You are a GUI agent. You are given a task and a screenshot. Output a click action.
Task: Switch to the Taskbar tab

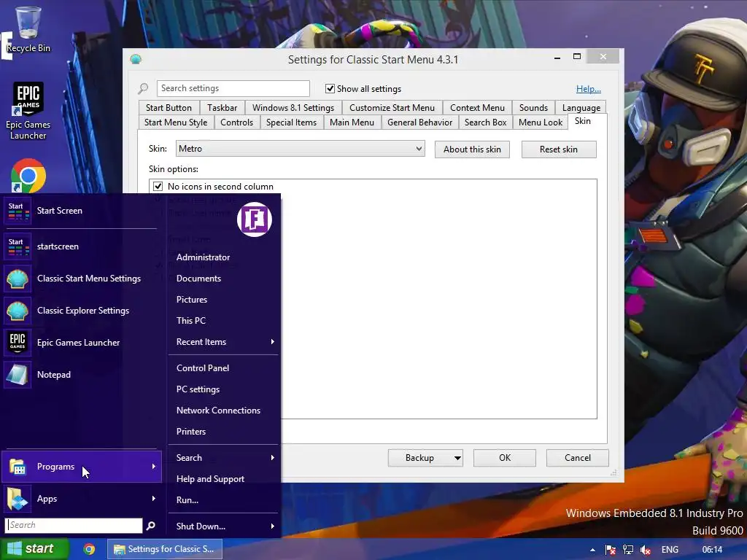click(222, 108)
